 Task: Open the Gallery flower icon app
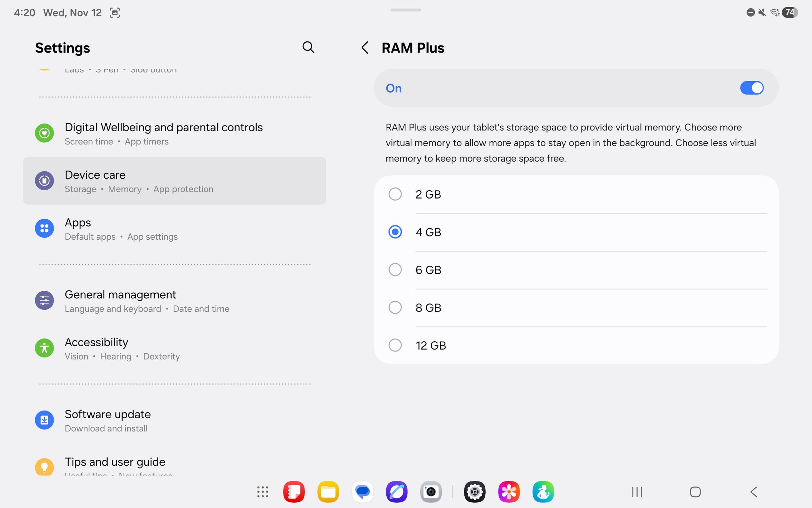coord(509,492)
